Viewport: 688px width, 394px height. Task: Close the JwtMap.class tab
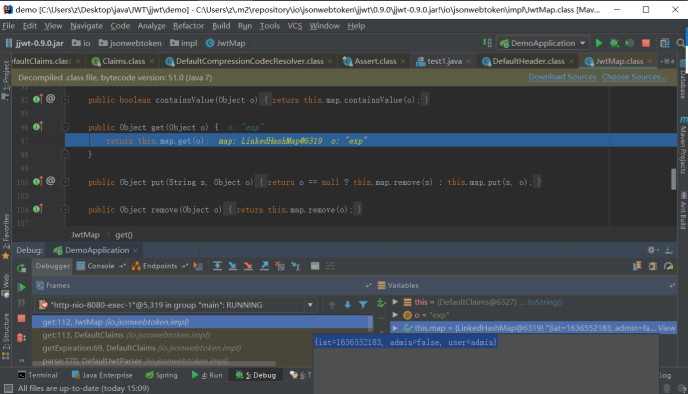click(649, 61)
